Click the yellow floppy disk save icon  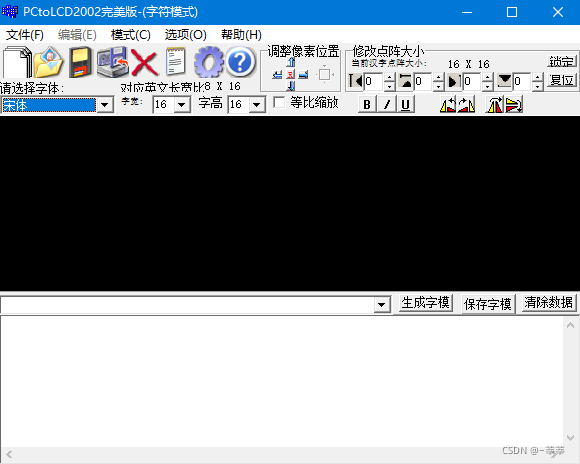pos(80,62)
